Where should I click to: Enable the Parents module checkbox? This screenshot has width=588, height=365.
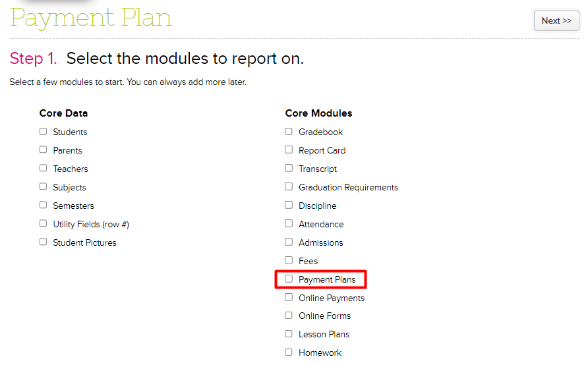(x=44, y=150)
